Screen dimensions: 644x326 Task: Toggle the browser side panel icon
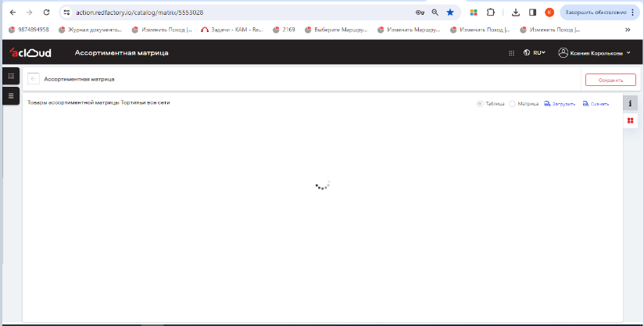[x=533, y=13]
